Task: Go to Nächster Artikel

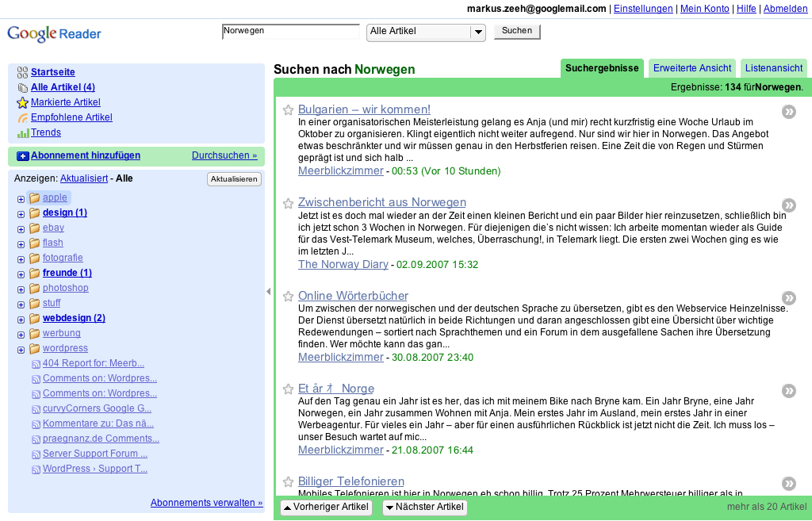Action: click(425, 507)
